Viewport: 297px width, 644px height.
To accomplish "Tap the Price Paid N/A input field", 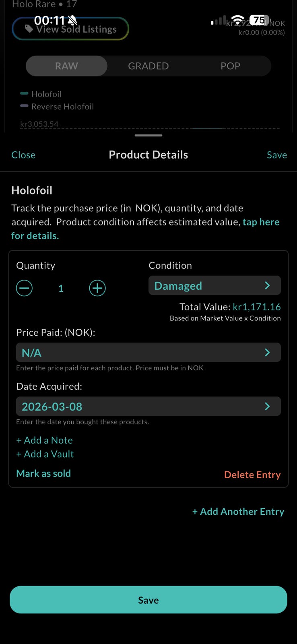I will tap(148, 353).
